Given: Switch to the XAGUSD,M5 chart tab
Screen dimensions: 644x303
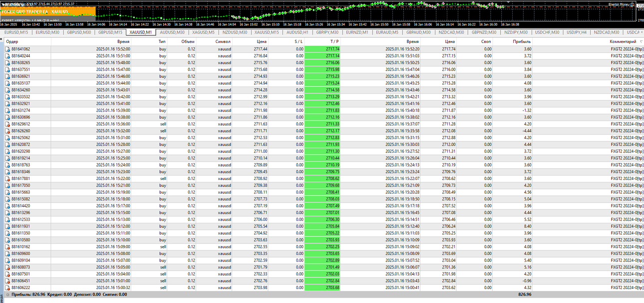Looking at the screenshot, I should pyautogui.click(x=204, y=32).
